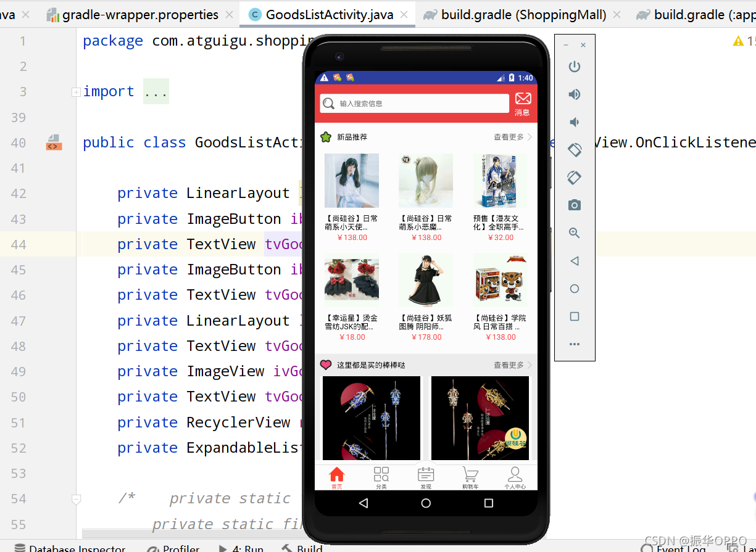Screen dimensions: 756x552
Task: Select the 个人中心 profile tab icon
Action: click(515, 474)
